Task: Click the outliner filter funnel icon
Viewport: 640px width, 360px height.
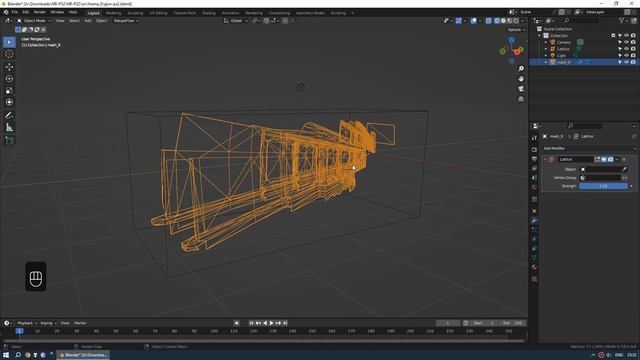Action: point(621,20)
